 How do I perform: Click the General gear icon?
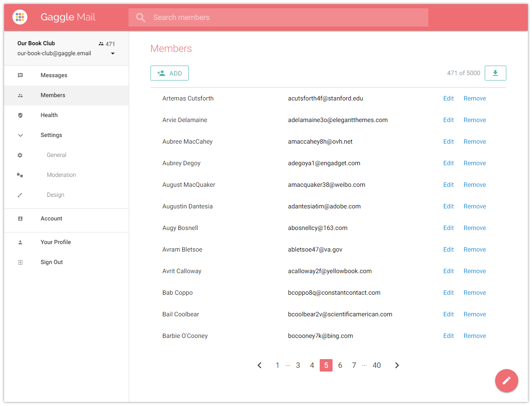20,155
